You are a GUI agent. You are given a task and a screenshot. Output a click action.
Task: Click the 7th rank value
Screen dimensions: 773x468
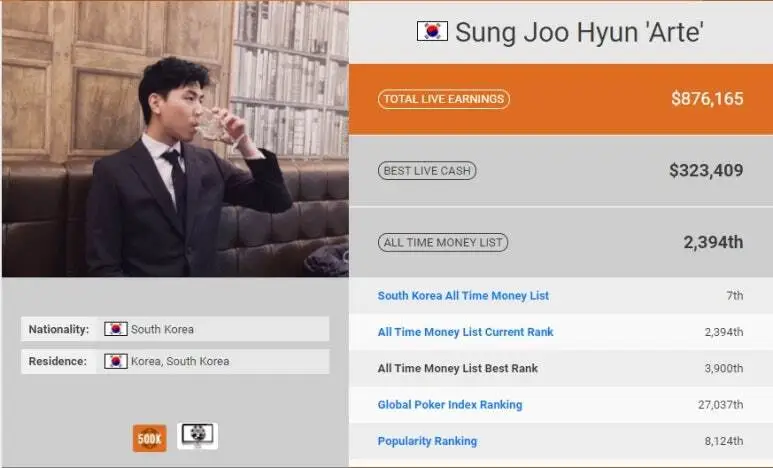coord(735,295)
